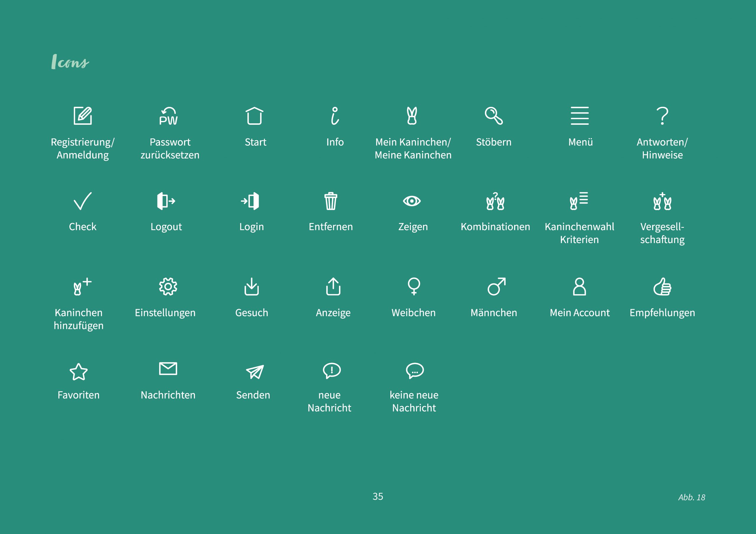Click the Kaninchen hinzufügen rabbit-plus icon
Image resolution: width=756 pixels, height=534 pixels.
(x=82, y=286)
